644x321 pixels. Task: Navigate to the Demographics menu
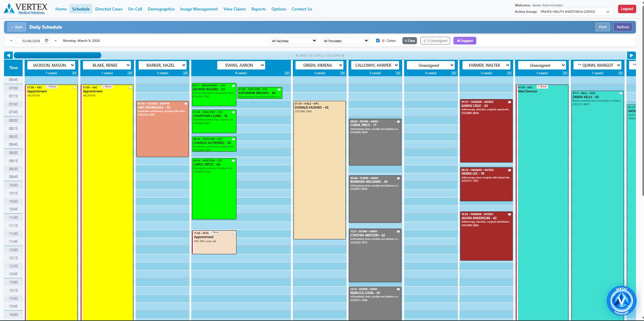[161, 9]
